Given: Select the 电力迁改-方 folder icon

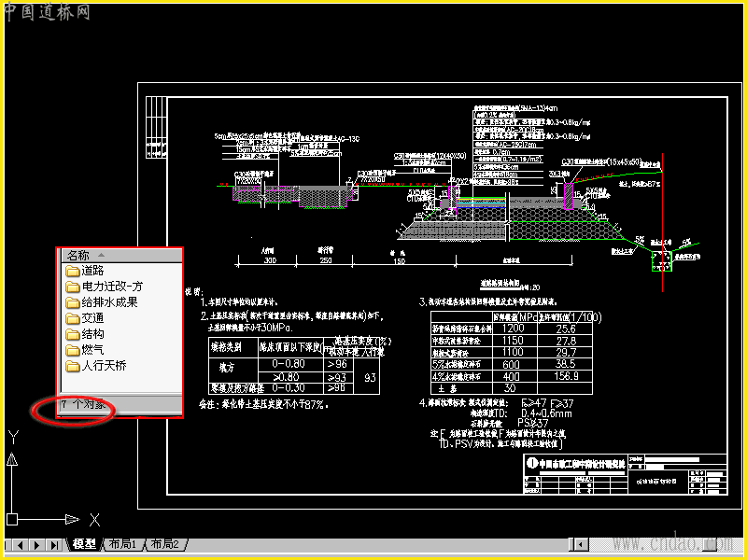Looking at the screenshot, I should pos(73,287).
